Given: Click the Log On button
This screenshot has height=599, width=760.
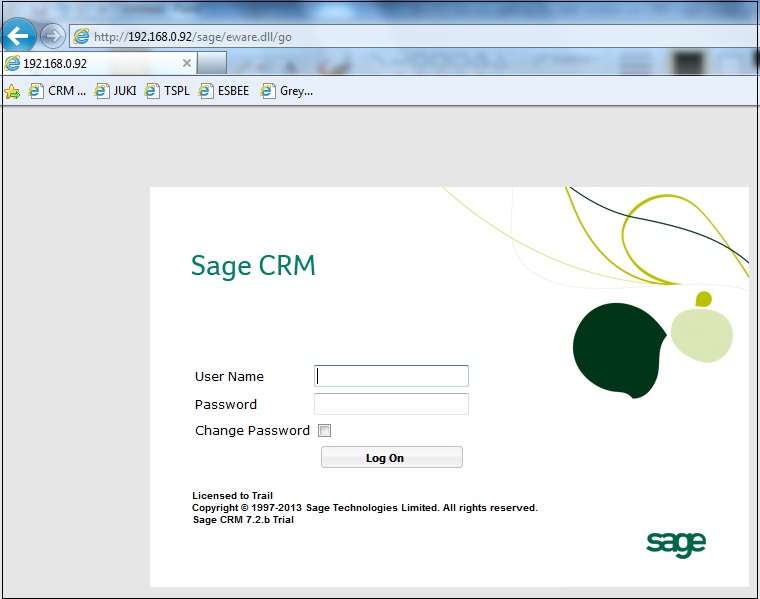Looking at the screenshot, I should click(392, 457).
